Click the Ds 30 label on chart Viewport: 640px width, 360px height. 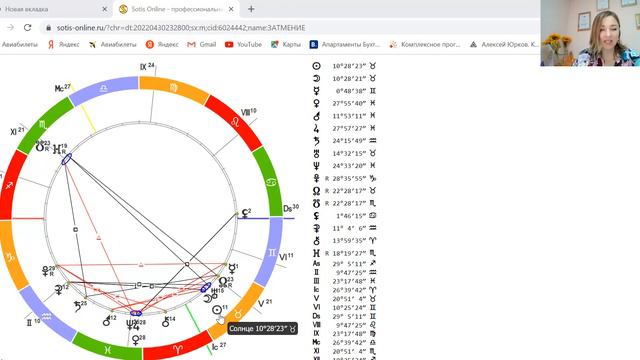pyautogui.click(x=291, y=208)
